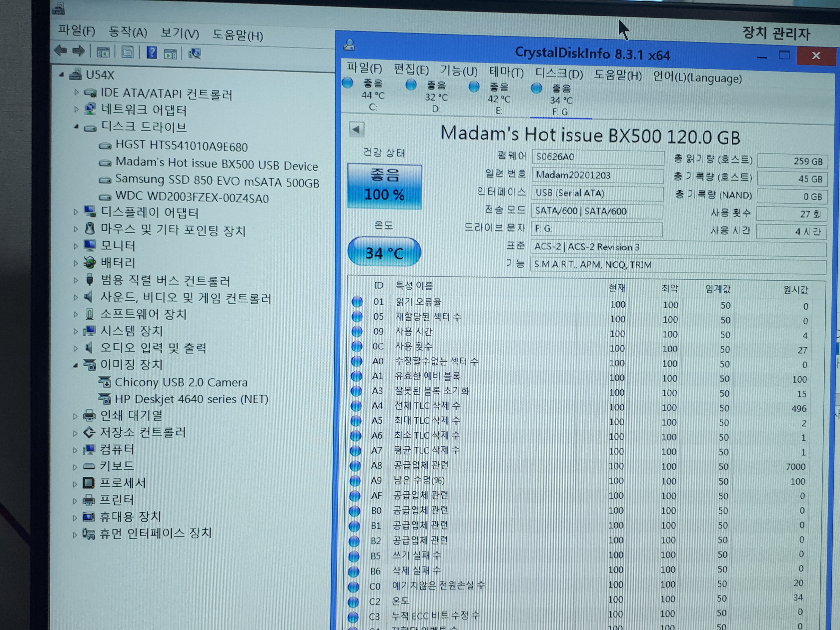Click the 임계값 column header

click(x=718, y=289)
